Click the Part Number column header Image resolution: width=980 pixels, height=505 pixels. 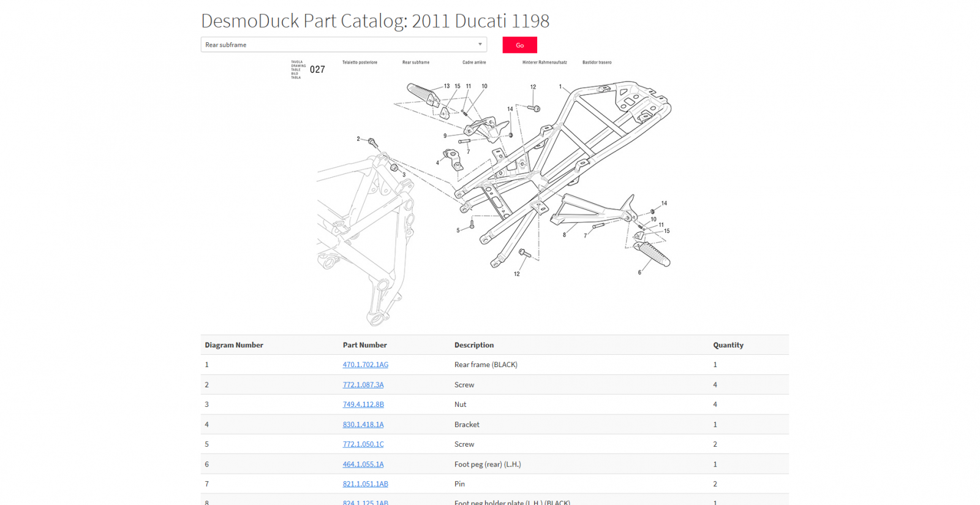364,345
